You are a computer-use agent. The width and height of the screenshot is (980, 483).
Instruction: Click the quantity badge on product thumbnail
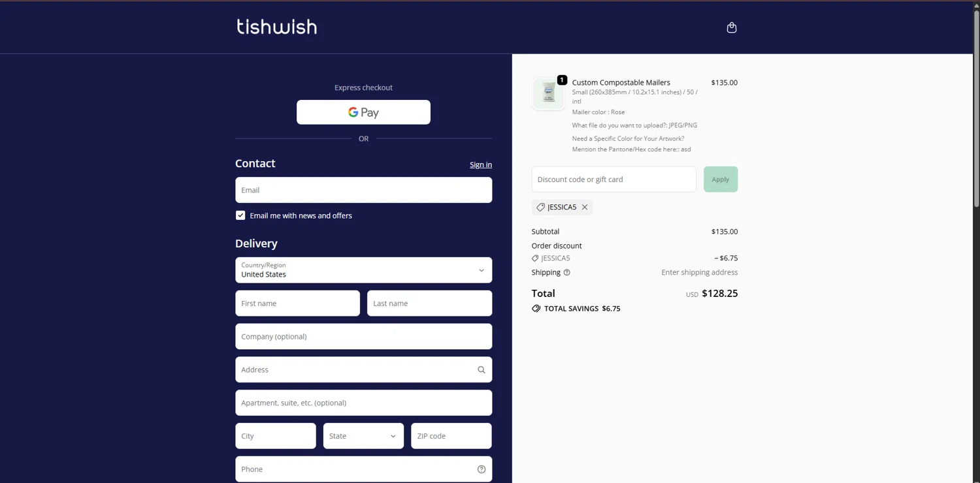(562, 80)
